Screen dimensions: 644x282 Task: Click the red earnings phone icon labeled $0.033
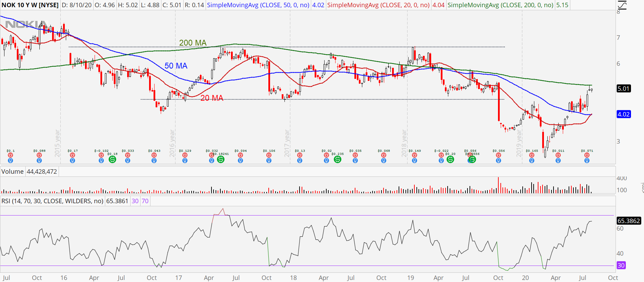click(127, 155)
